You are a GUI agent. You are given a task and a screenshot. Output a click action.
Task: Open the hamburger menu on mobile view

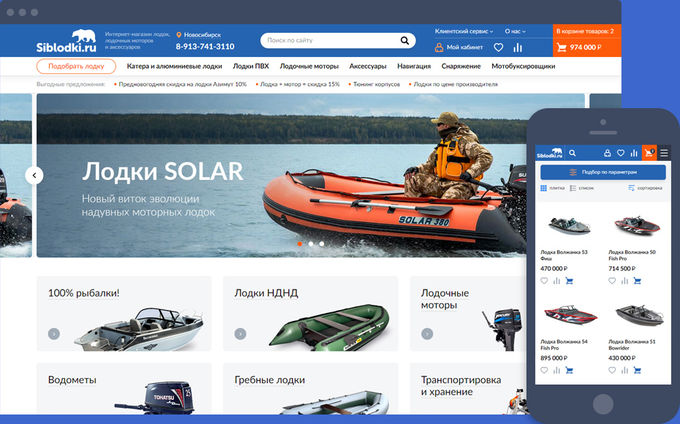(x=664, y=153)
